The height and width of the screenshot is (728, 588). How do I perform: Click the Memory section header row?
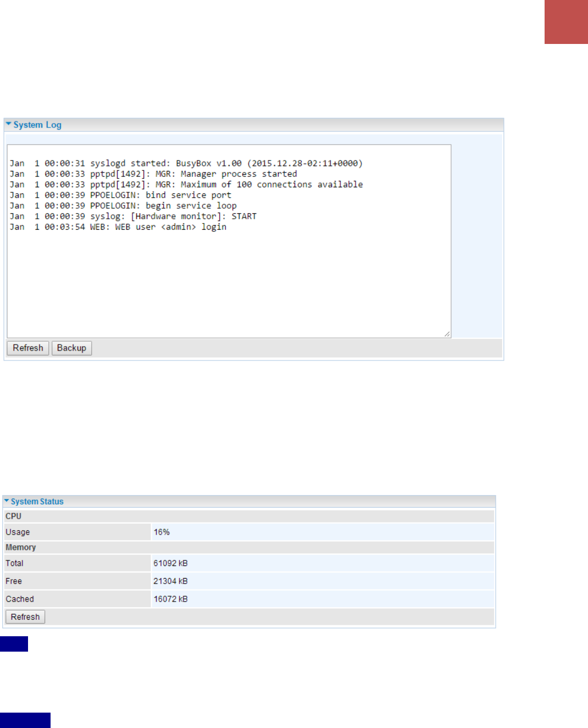[x=249, y=547]
